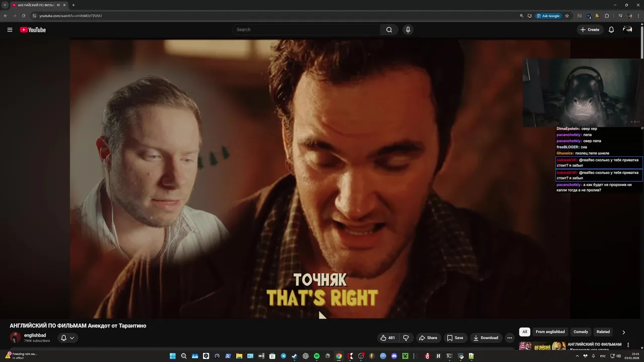
Task: Open ChatGPT icon in taskbar
Action: [305, 356]
